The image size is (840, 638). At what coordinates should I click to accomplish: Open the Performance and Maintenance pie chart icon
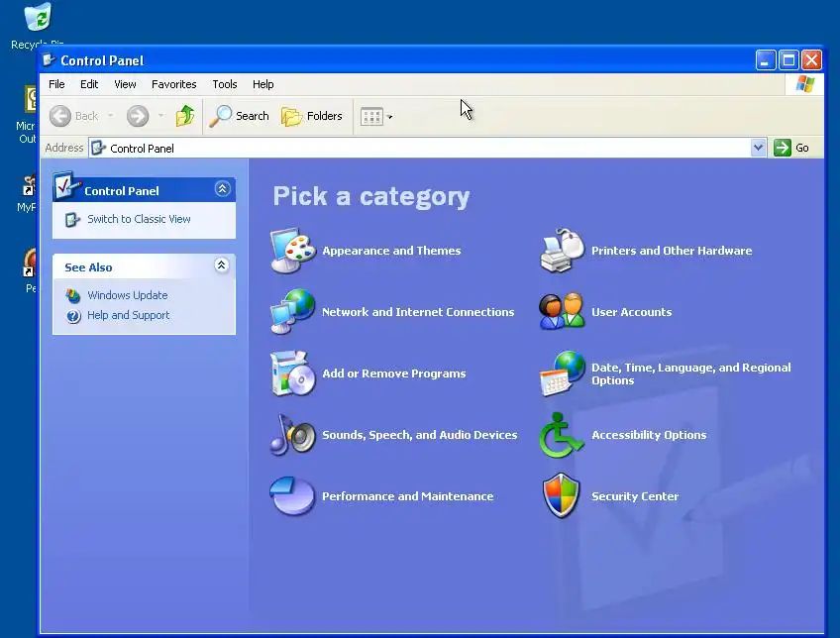[292, 496]
